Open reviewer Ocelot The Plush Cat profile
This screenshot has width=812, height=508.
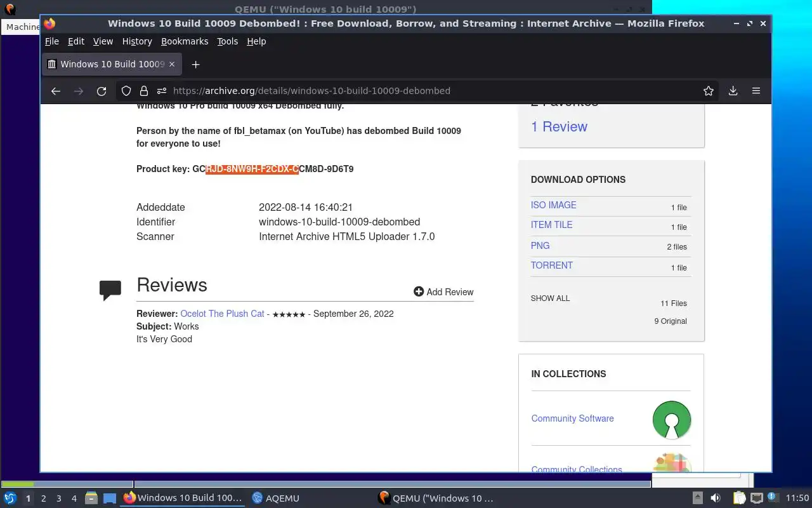pos(222,314)
